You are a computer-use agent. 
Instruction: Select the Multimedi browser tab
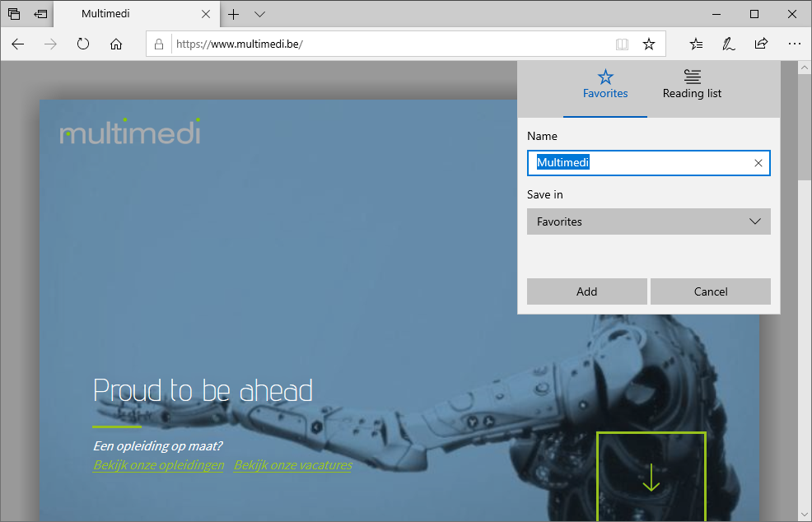point(136,14)
